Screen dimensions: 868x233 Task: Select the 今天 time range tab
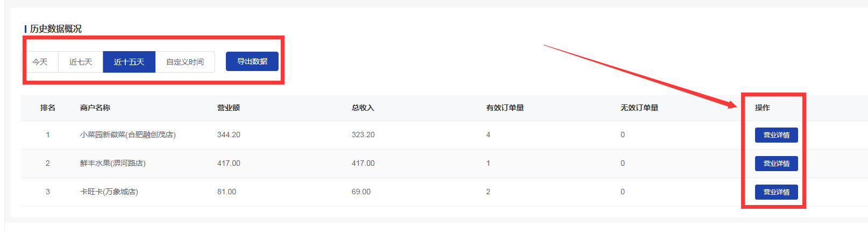point(40,62)
